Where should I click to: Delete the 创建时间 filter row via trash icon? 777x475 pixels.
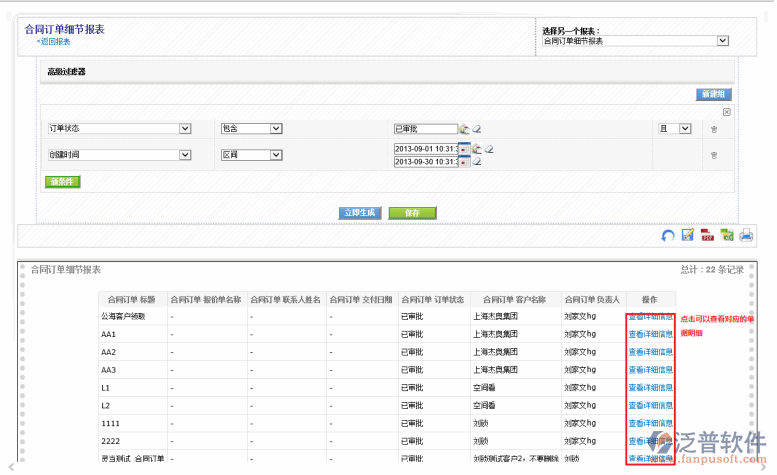click(713, 155)
